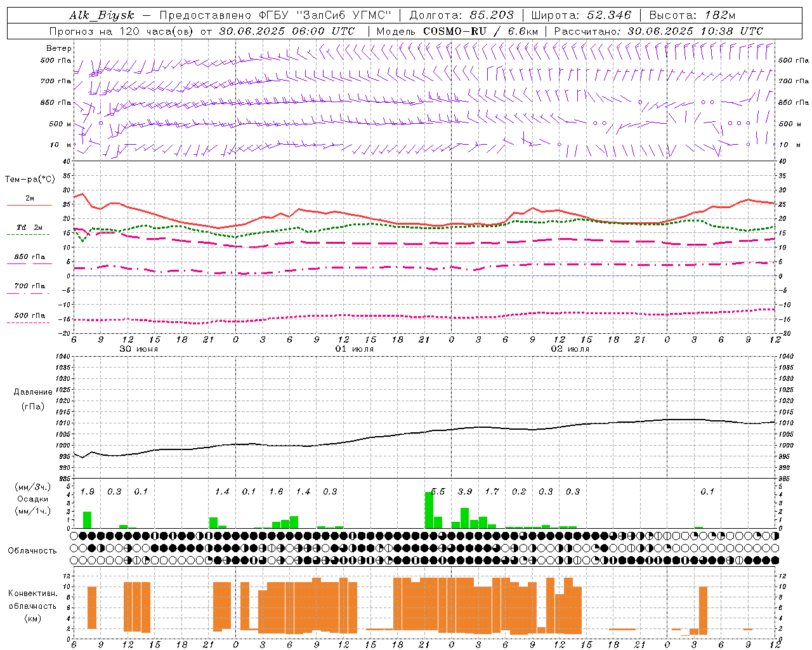Click the Облачность cloud cover label
The height and width of the screenshot is (650, 812).
click(x=32, y=551)
